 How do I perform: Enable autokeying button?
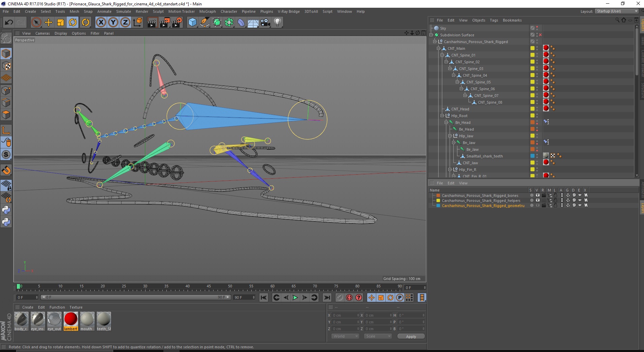click(349, 297)
